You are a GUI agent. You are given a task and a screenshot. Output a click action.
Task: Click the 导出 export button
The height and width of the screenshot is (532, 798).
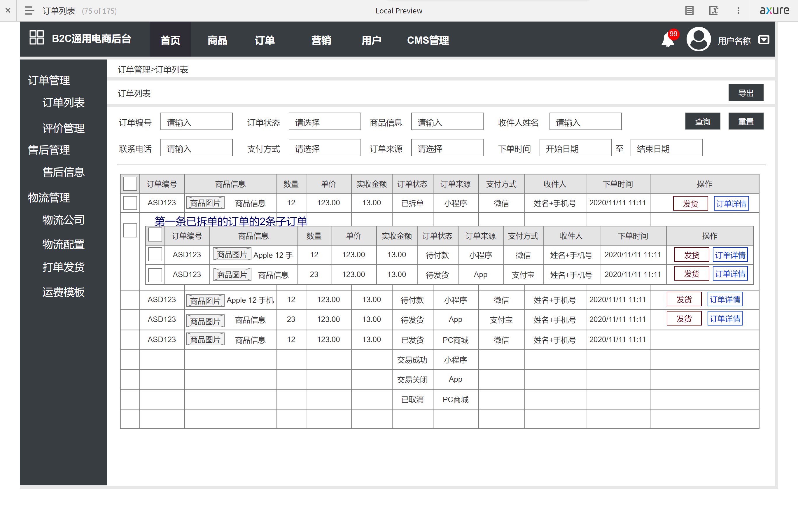pyautogui.click(x=746, y=93)
